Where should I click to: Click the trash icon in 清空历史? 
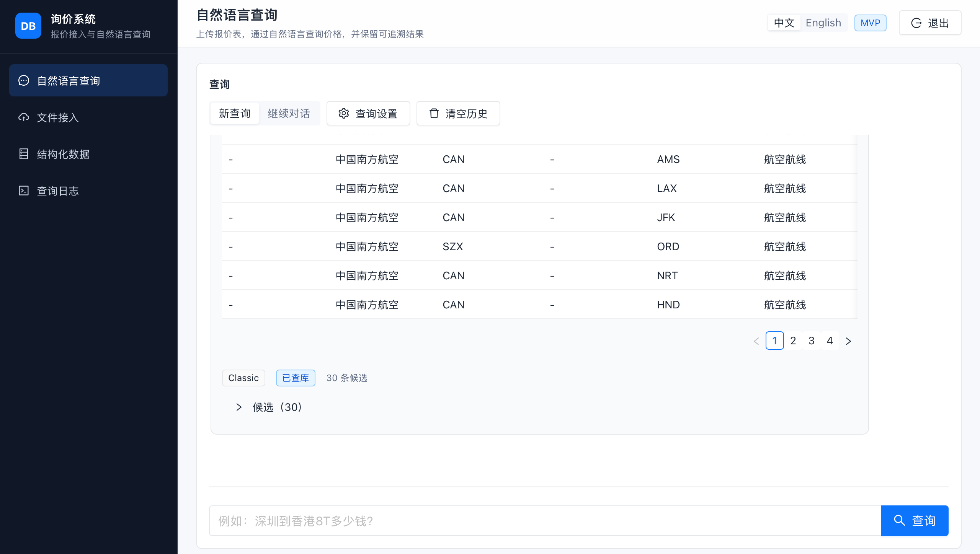[x=434, y=113]
